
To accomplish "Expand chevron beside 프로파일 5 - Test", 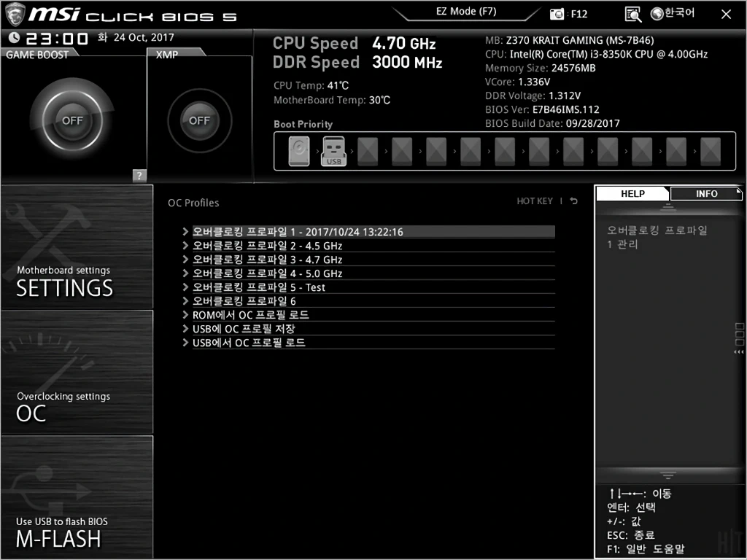I will (185, 287).
